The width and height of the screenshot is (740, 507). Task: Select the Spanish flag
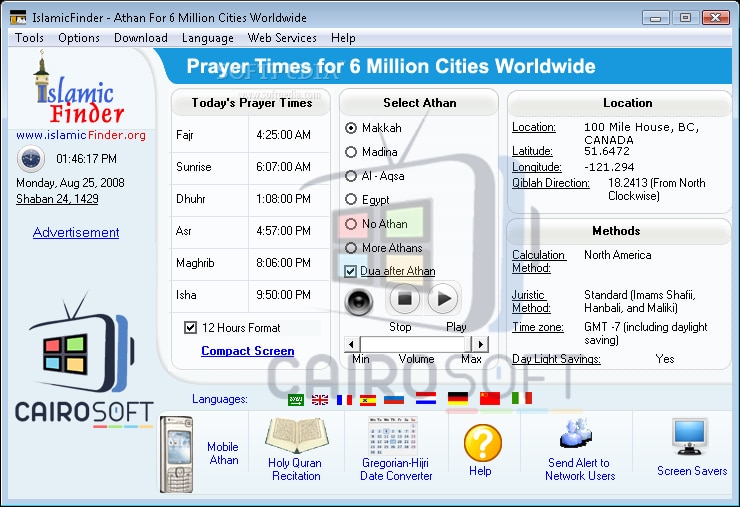coord(368,400)
